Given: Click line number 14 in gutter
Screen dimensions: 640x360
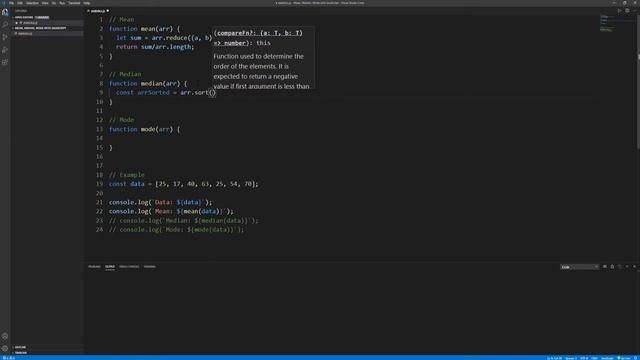Looking at the screenshot, I should tap(100, 138).
